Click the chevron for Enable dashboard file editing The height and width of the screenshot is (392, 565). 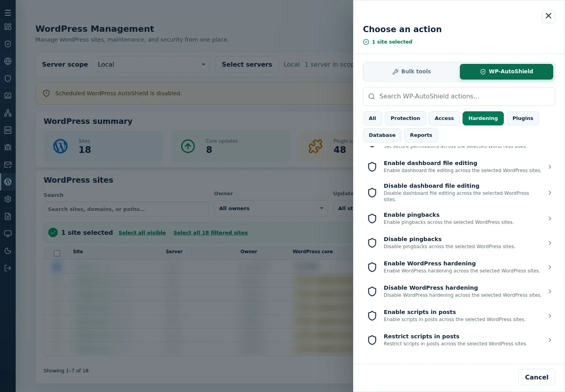pyautogui.click(x=550, y=167)
